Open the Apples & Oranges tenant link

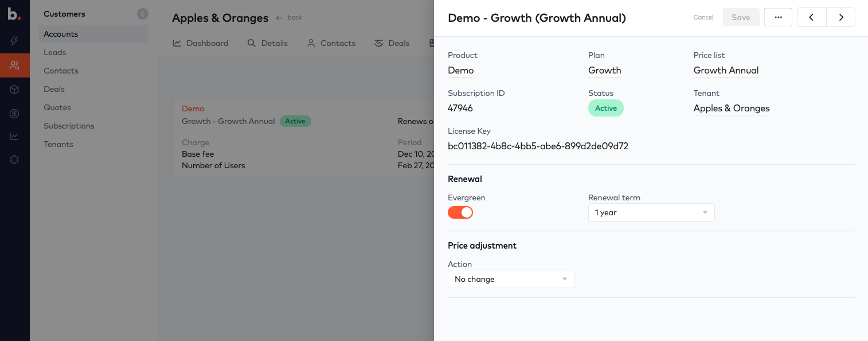pyautogui.click(x=732, y=108)
